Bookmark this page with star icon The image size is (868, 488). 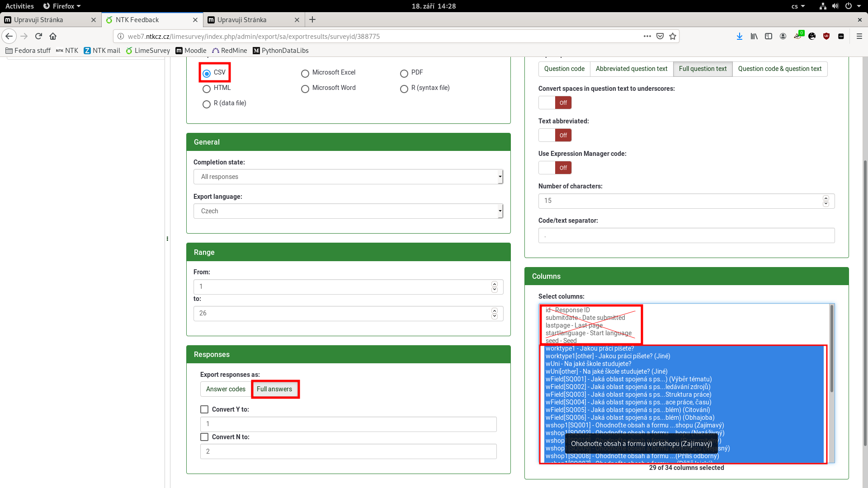[673, 36]
